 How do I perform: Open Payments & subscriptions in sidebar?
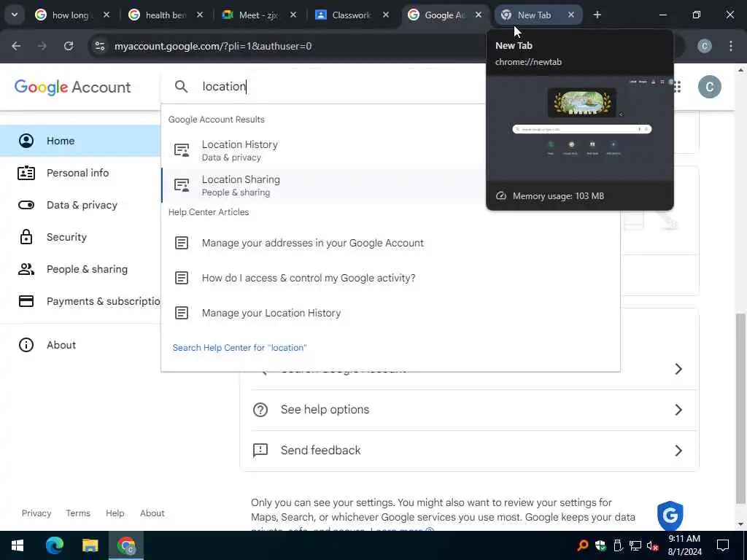tap(80, 301)
